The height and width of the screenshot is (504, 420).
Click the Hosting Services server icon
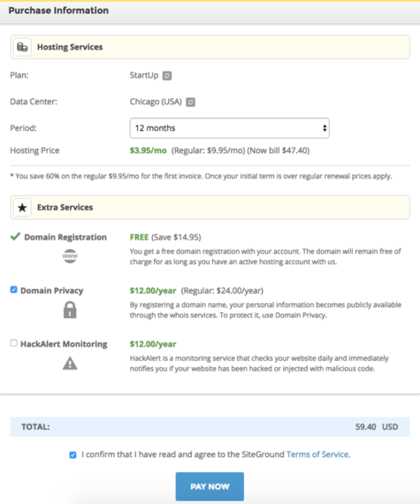[x=22, y=47]
